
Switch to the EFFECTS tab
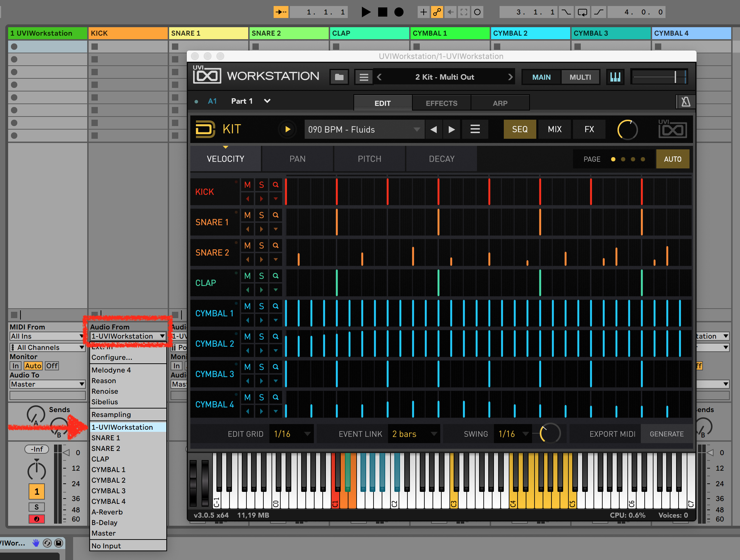[x=441, y=103]
